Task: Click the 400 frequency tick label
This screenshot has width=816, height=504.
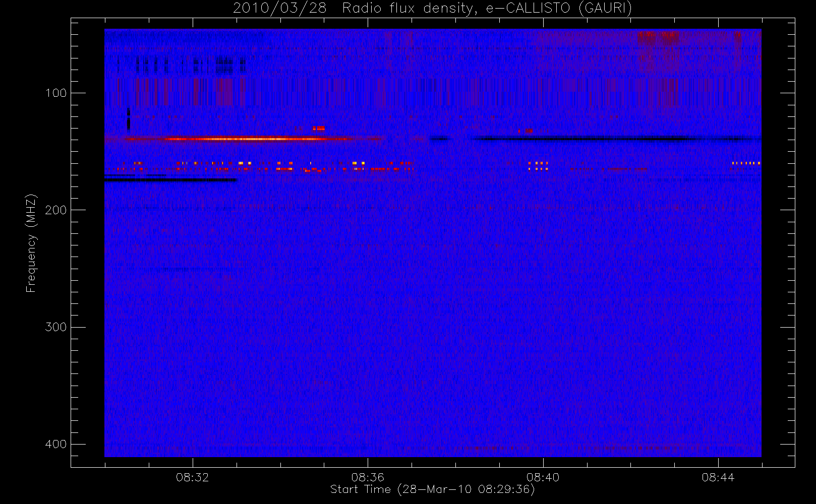Action: [x=55, y=444]
